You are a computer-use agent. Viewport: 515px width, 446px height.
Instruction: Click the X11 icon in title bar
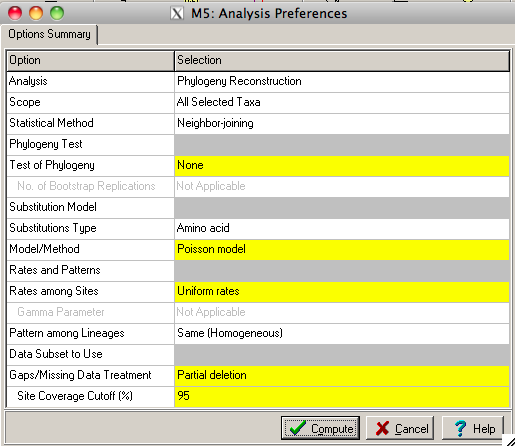click(177, 14)
